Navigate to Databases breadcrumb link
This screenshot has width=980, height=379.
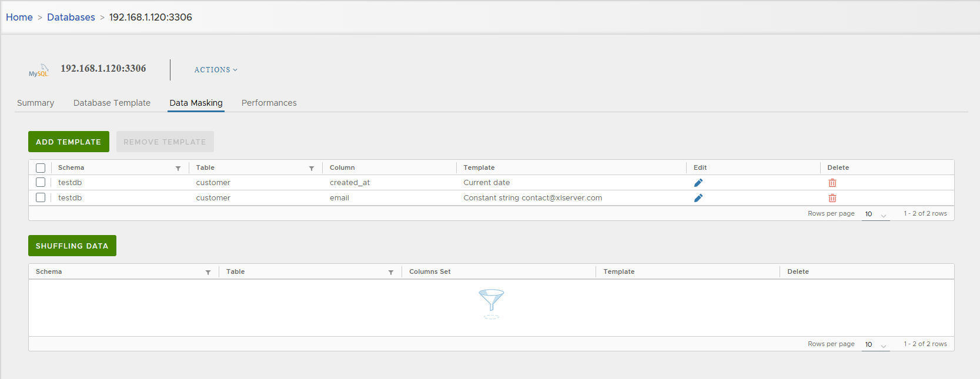[x=71, y=17]
